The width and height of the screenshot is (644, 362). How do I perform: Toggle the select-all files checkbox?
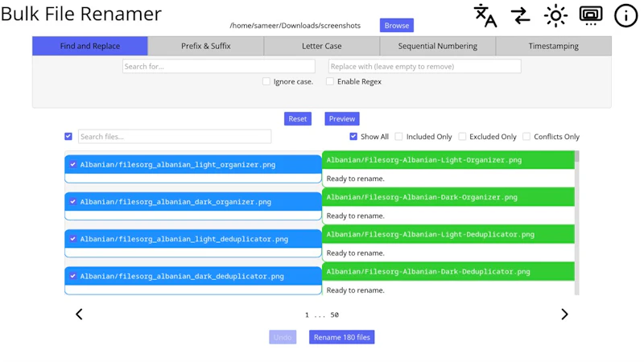[68, 136]
